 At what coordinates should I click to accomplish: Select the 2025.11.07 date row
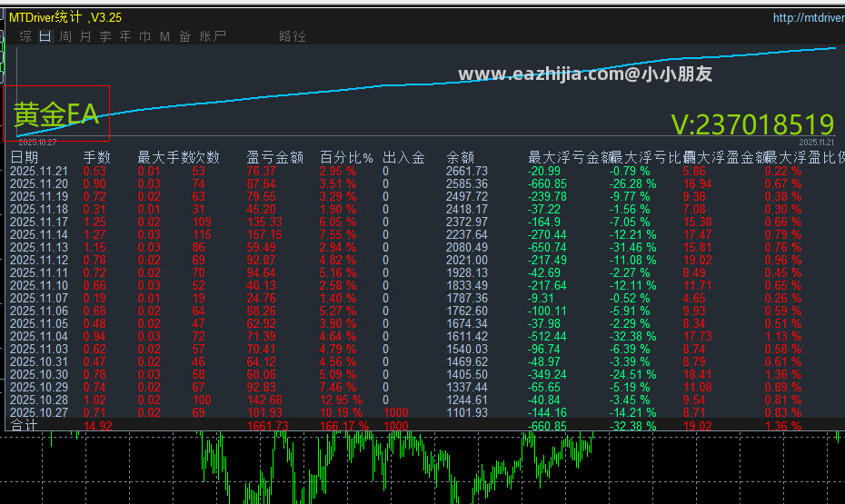[39, 298]
